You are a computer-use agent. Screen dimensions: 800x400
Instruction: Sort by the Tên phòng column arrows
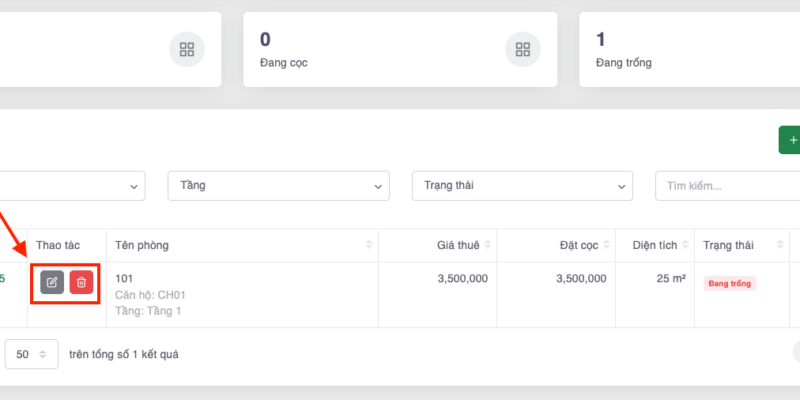point(370,245)
